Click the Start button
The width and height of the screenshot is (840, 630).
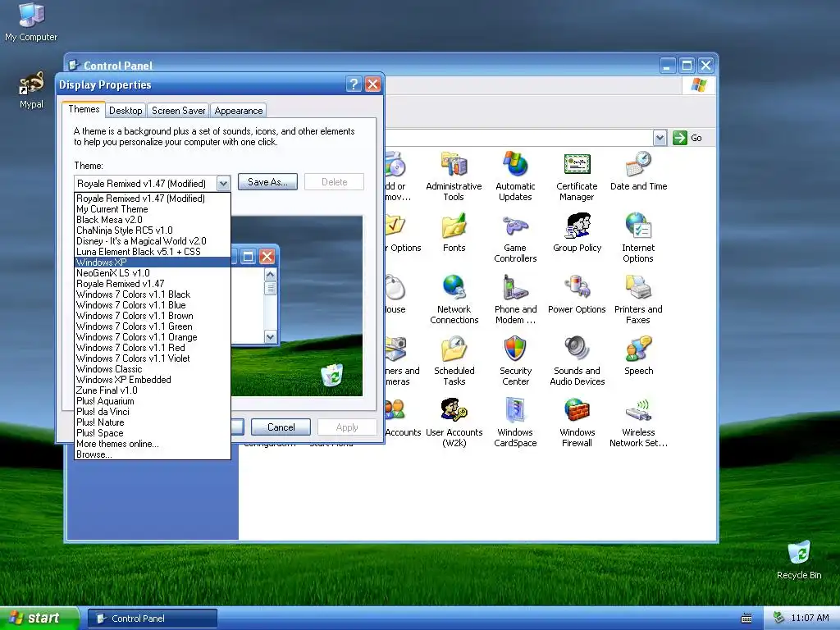[x=39, y=618]
